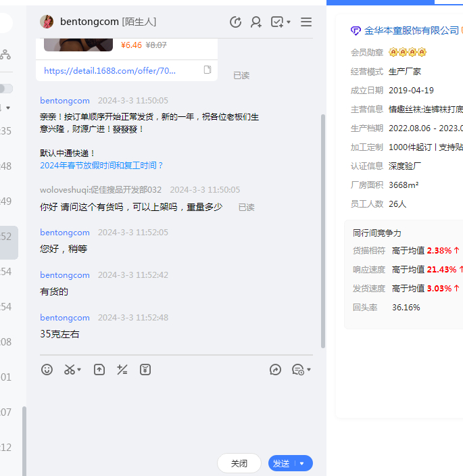Click the company verification badge icon

[356, 30]
